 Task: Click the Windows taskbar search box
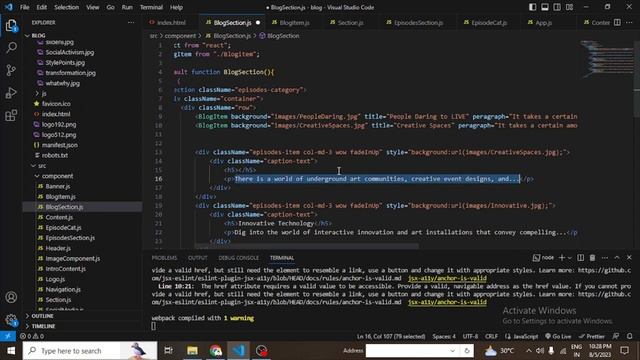90,351
